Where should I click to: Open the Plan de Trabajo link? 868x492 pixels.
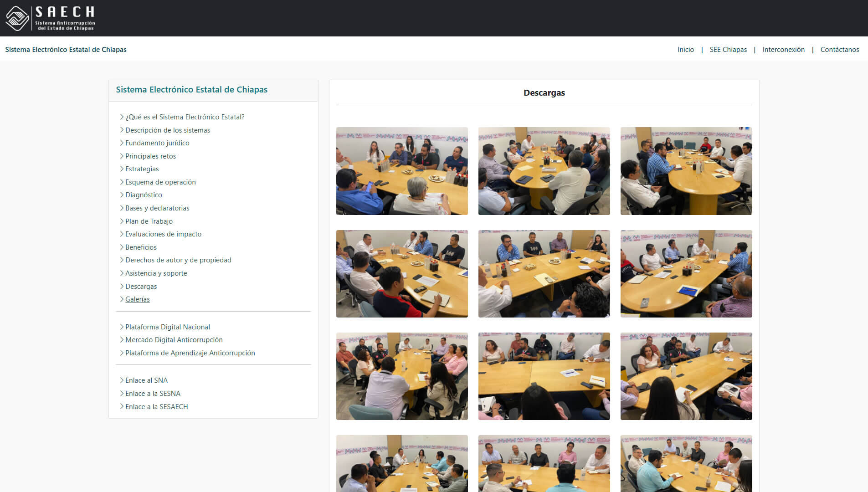(149, 221)
